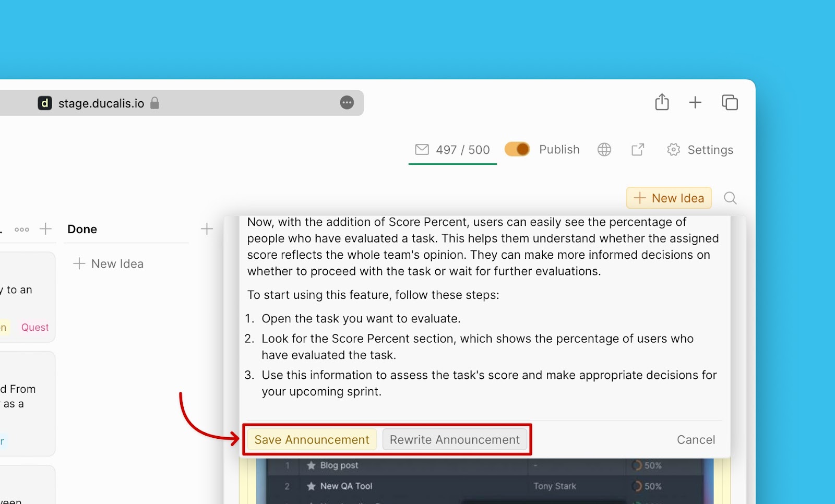Open a new browser tab with plus icon
Screen dimensions: 835x504
695,102
